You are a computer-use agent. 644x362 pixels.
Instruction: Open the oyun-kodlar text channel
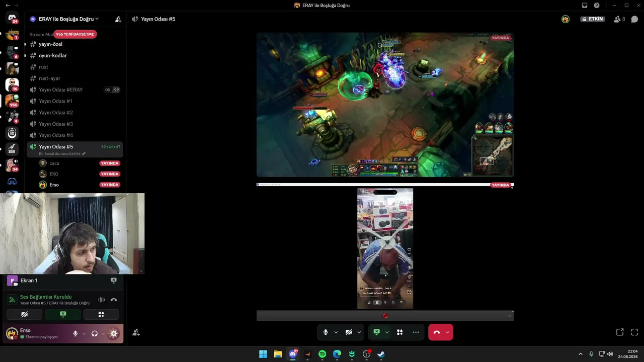(74, 56)
